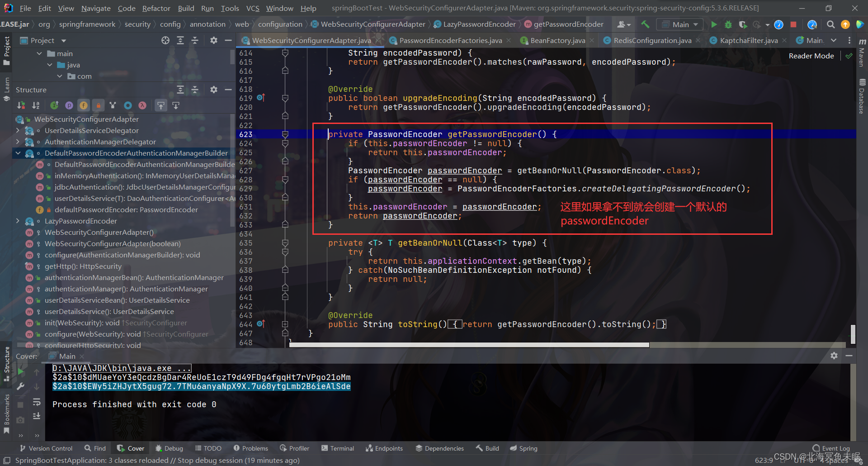
Task: Collapse the main folder
Action: click(x=39, y=53)
